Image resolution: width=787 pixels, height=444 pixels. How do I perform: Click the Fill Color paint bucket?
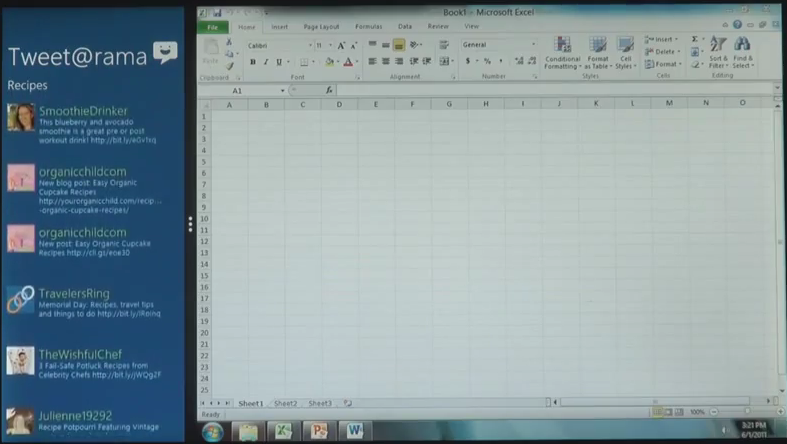click(329, 62)
